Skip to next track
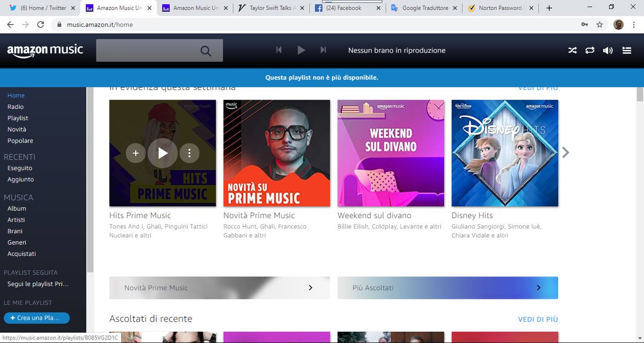 coord(323,50)
